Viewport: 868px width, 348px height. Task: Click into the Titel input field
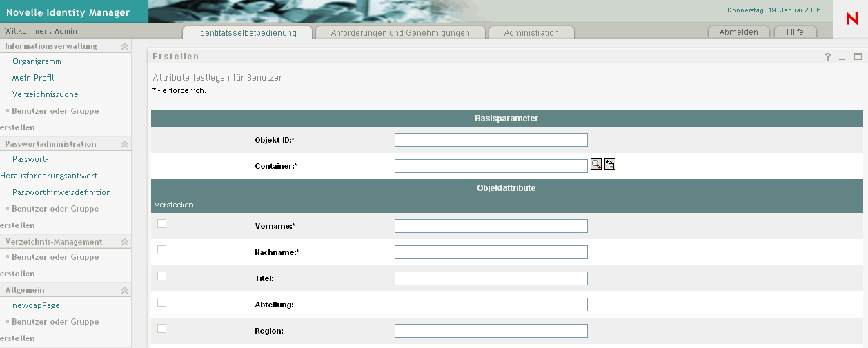click(491, 278)
